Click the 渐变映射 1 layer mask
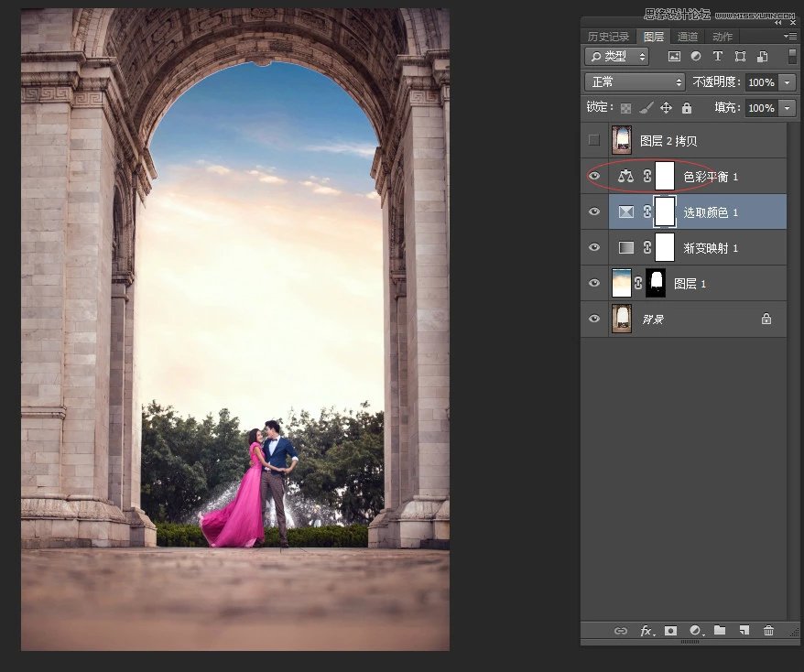 665,247
